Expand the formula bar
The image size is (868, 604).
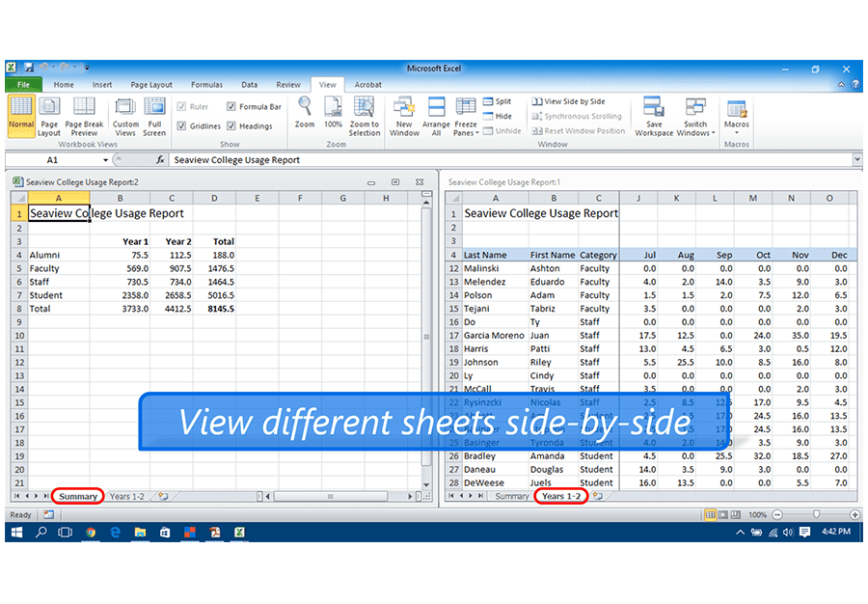[857, 159]
